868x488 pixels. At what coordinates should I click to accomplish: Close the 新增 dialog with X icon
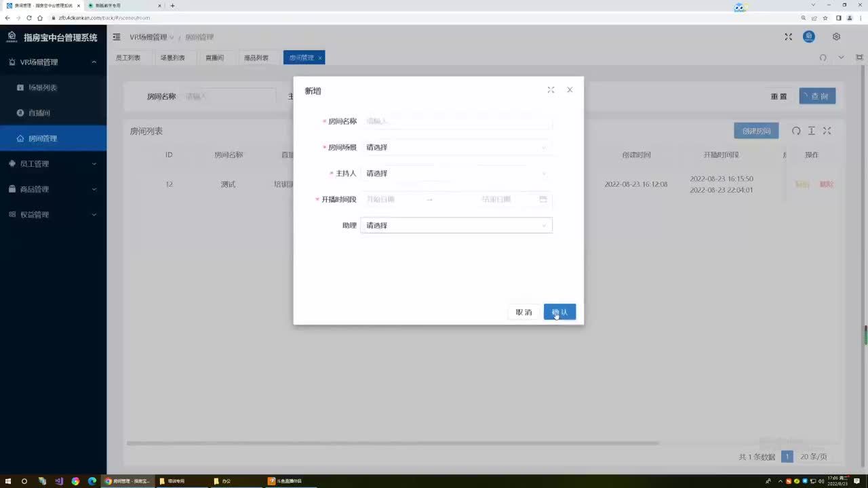click(570, 90)
